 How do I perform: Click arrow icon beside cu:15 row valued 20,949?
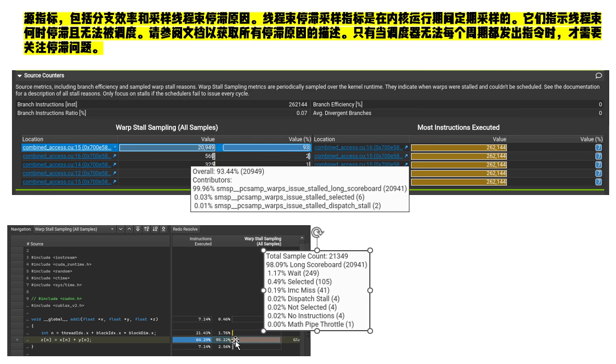[x=114, y=147]
